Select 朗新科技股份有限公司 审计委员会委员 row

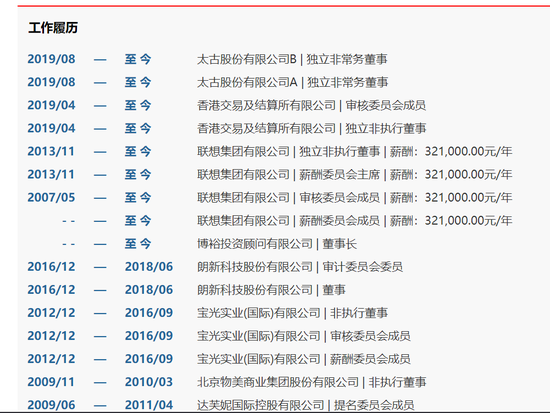pos(300,267)
